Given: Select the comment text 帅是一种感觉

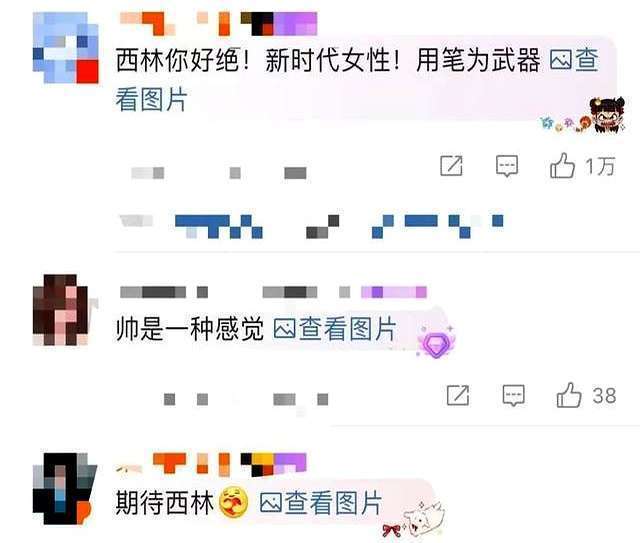Looking at the screenshot, I should (x=190, y=329).
